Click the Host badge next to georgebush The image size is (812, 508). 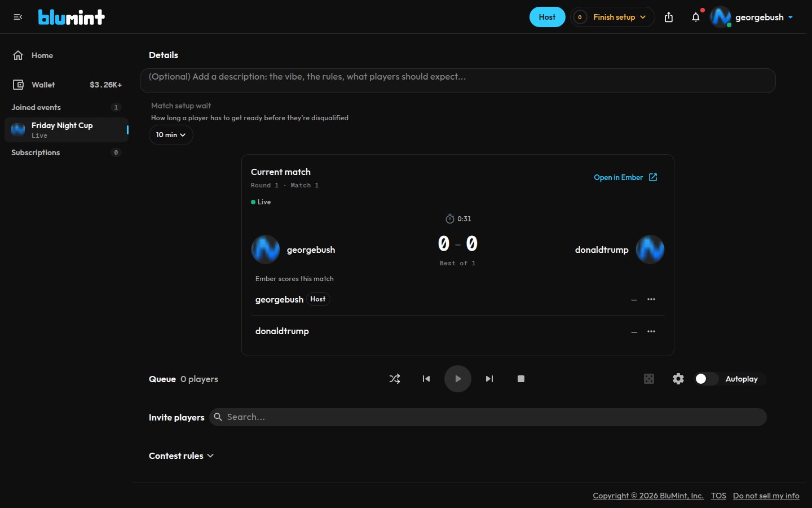318,299
